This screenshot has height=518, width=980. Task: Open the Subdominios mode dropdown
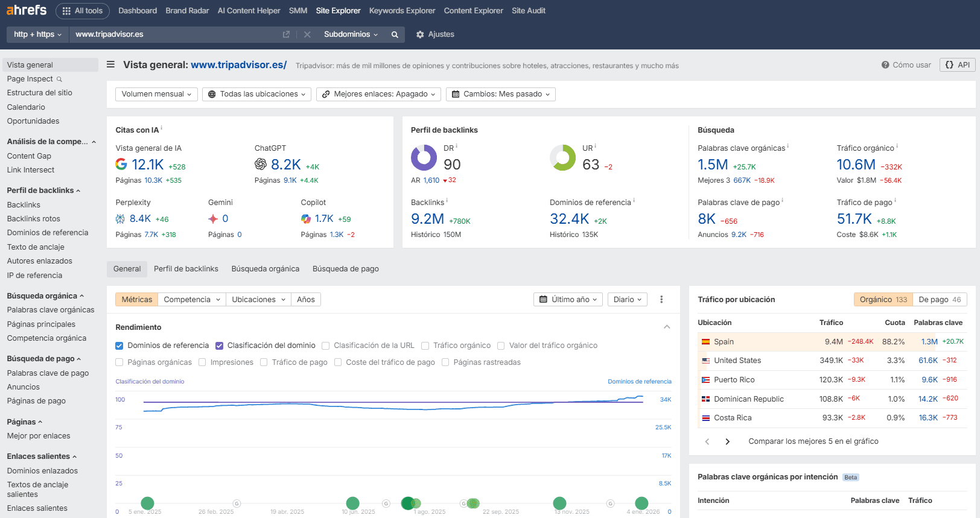tap(351, 34)
